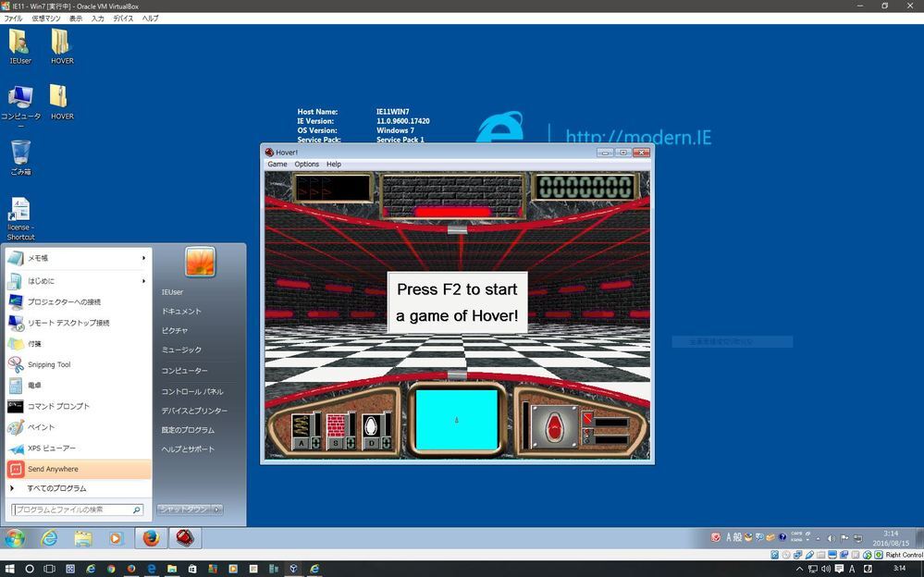Open ミュージック from Start menu
924x577 pixels.
181,350
